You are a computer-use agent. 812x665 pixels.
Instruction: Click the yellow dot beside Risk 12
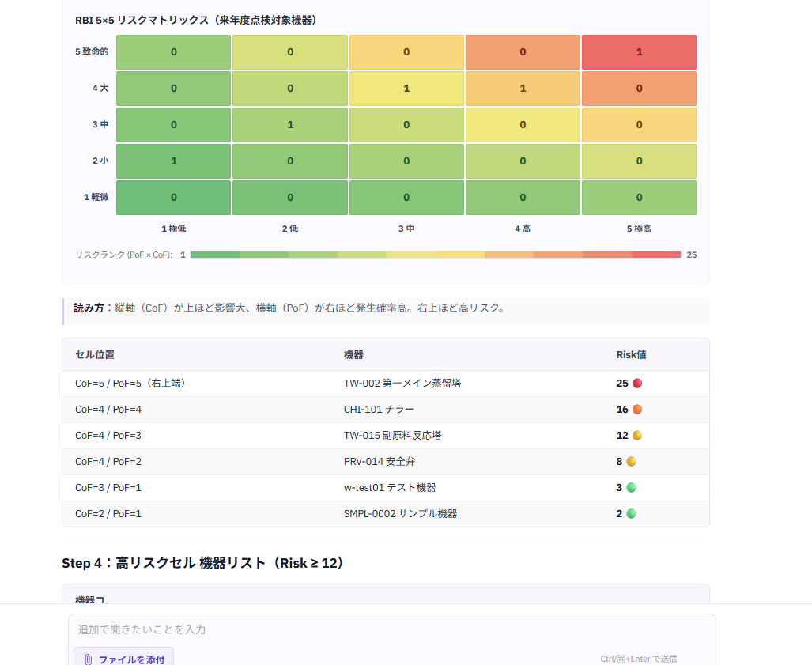637,436
